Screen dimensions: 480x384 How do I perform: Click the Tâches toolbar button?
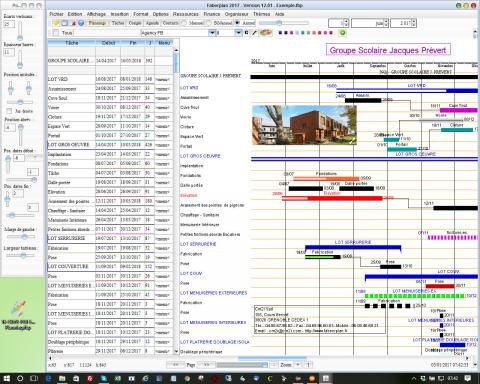(118, 23)
